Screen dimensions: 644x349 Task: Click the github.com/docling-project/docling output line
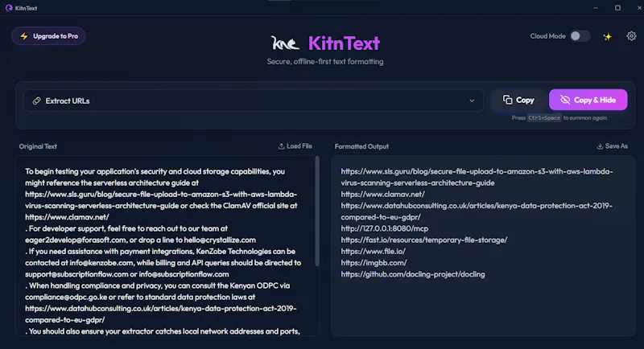pos(413,274)
